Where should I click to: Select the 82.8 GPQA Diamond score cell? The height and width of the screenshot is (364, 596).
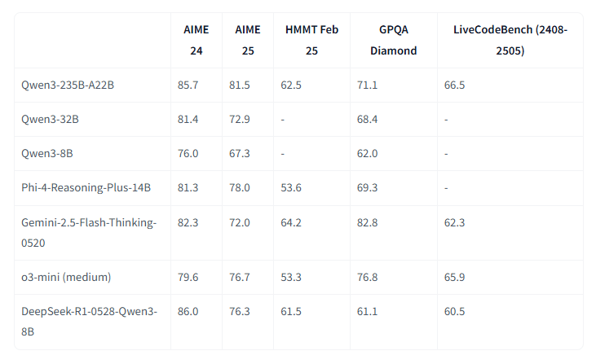(370, 222)
